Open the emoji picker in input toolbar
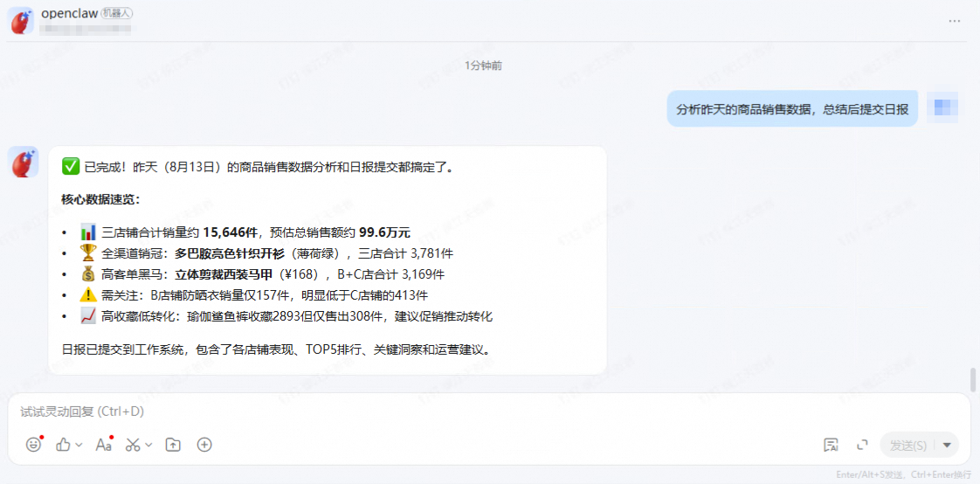Image resolution: width=980 pixels, height=484 pixels. point(33,445)
